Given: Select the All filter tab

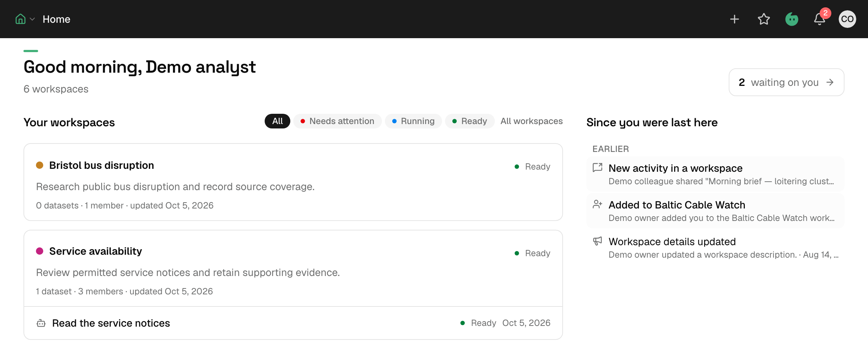Looking at the screenshot, I should [x=277, y=121].
